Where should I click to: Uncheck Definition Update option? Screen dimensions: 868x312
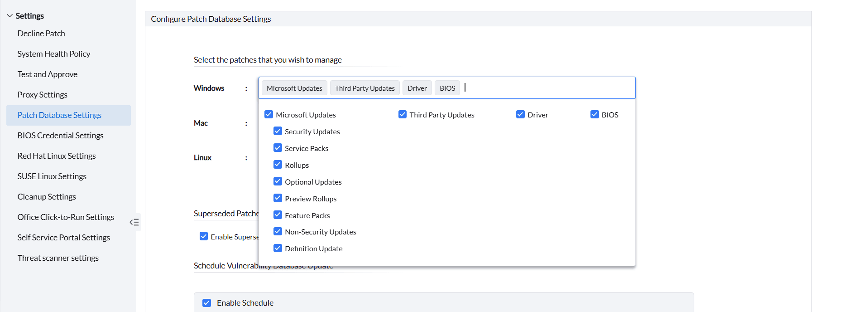pos(278,248)
